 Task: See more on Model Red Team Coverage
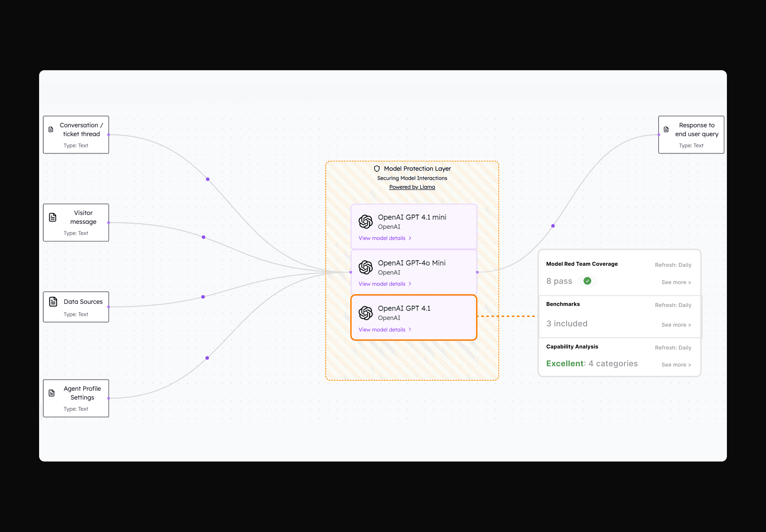(x=676, y=282)
